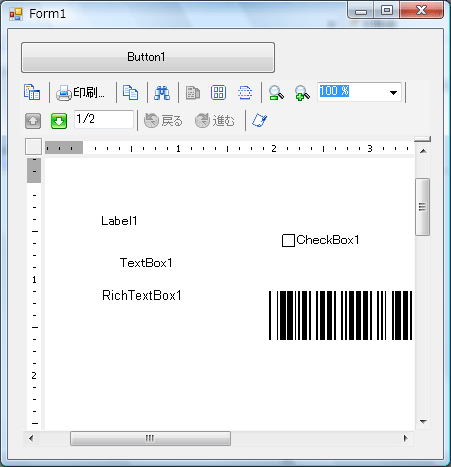Click the 印刷 print button

(80, 92)
